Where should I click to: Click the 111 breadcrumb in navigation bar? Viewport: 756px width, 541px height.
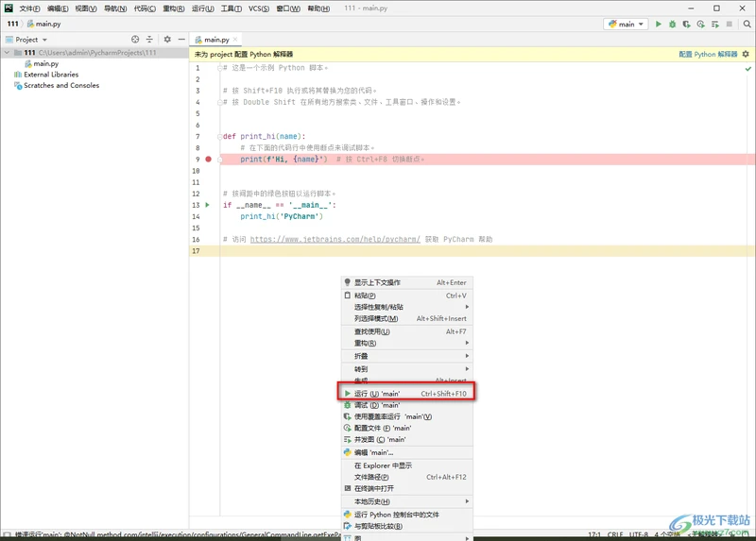point(13,24)
